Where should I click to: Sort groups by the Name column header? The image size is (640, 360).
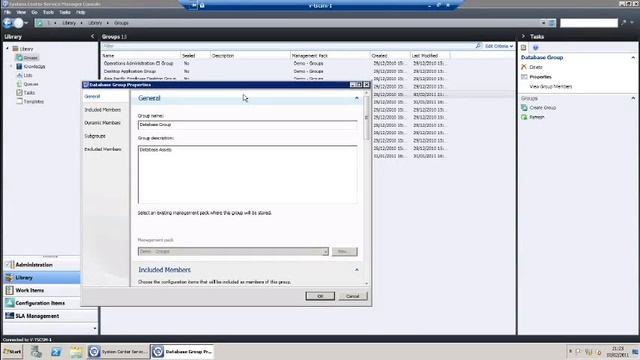pyautogui.click(x=141, y=56)
